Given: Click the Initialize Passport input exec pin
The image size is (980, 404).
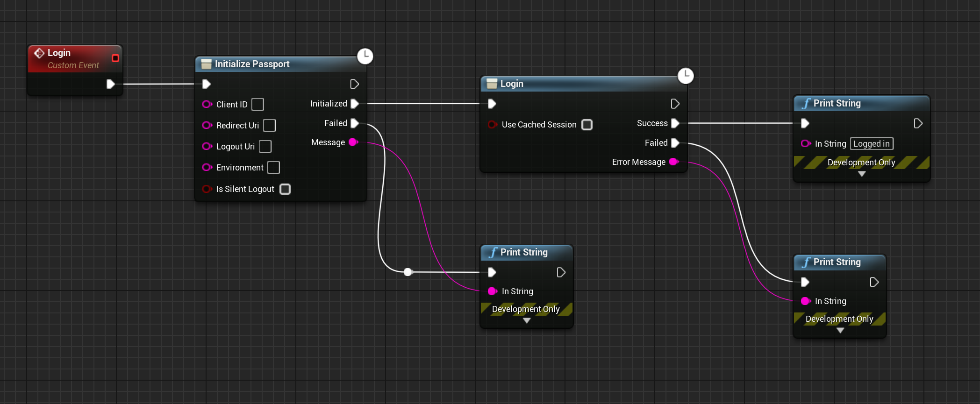Looking at the screenshot, I should click(x=206, y=84).
